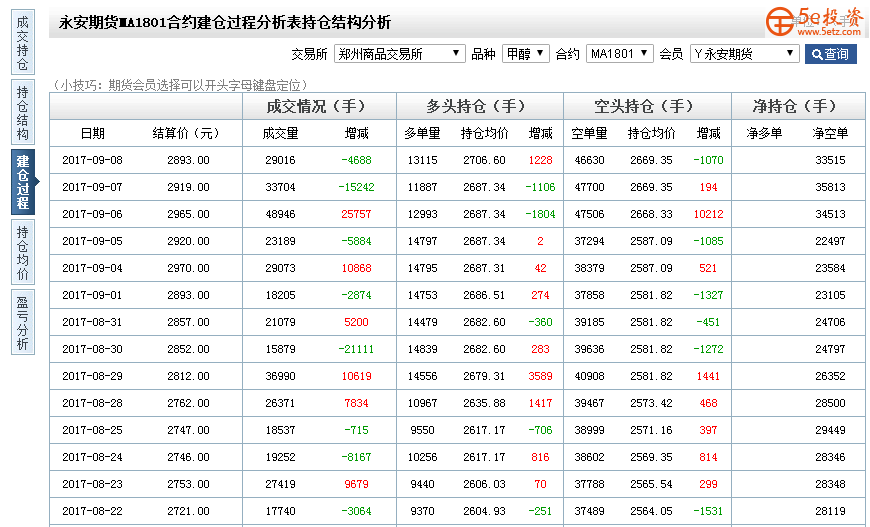Screen dimensions: 870x527
Task: Select the date cell 2017-08-23
Action: pos(92,484)
